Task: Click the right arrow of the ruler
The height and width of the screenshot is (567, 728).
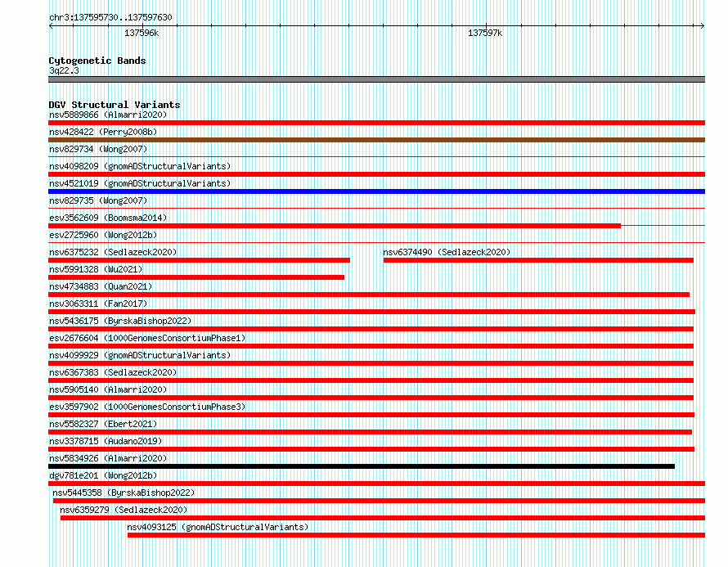Action: coord(702,26)
